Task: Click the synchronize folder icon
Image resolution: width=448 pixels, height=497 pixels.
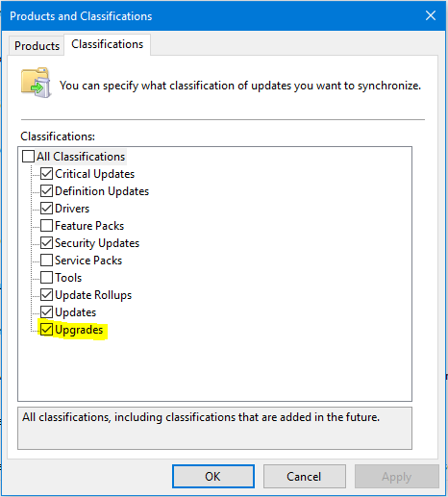Action: pos(37,83)
